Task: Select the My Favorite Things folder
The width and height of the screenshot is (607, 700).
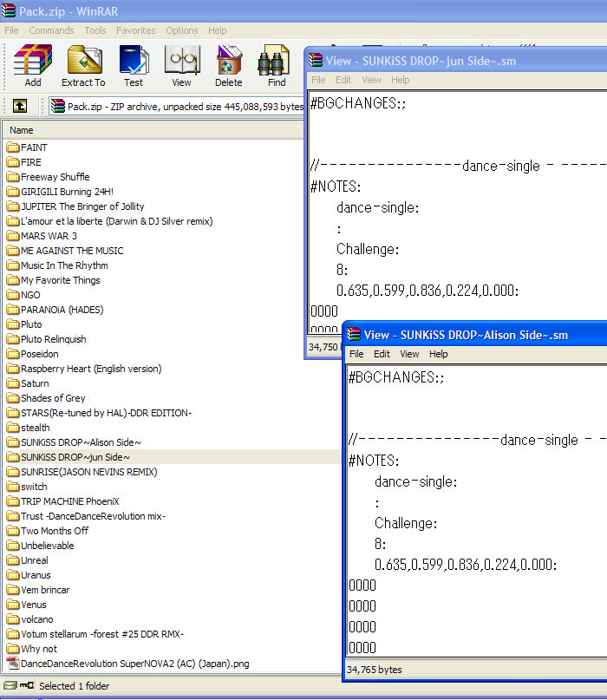Action: pos(60,280)
